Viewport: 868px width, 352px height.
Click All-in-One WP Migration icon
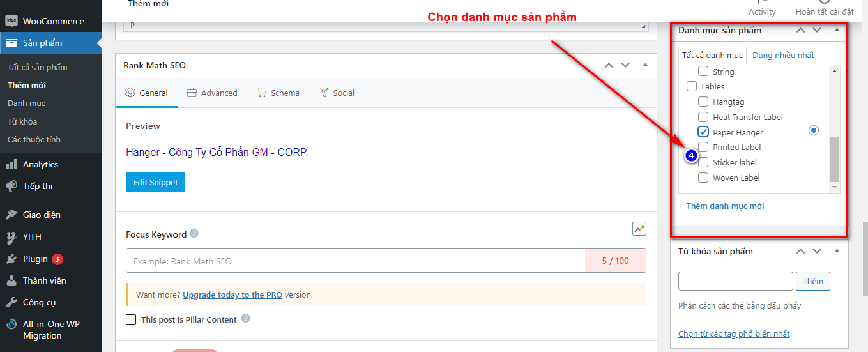(x=11, y=325)
